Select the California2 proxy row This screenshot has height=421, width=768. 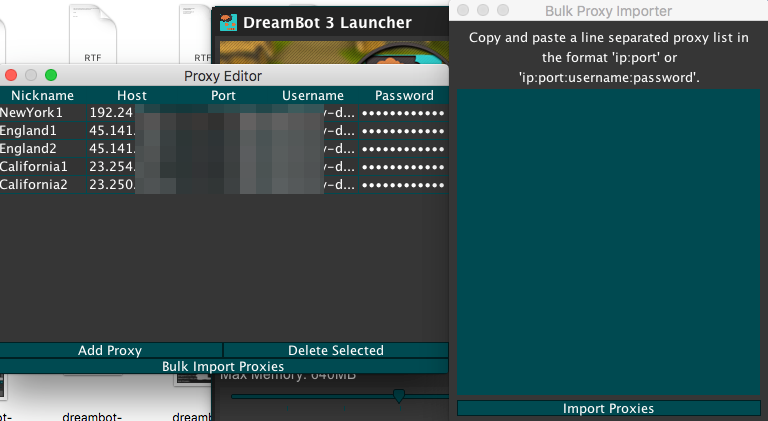click(x=224, y=185)
